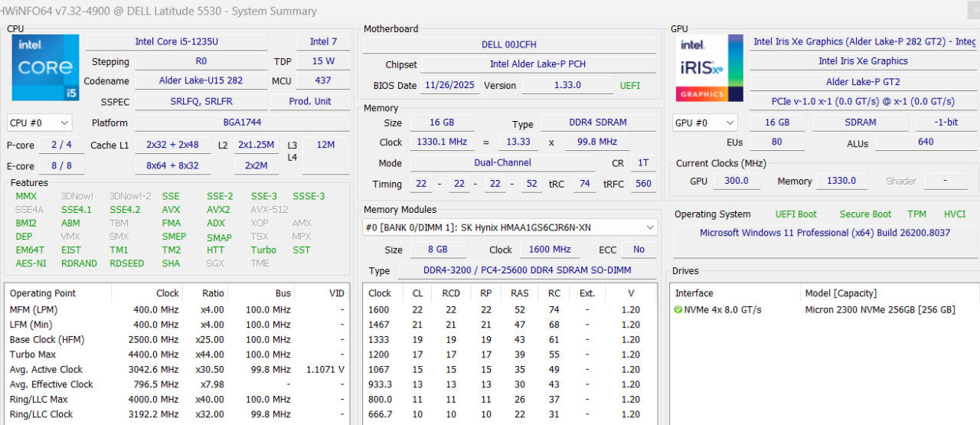980x425 pixels.
Task: Click the green UEFI label
Action: coord(631,86)
